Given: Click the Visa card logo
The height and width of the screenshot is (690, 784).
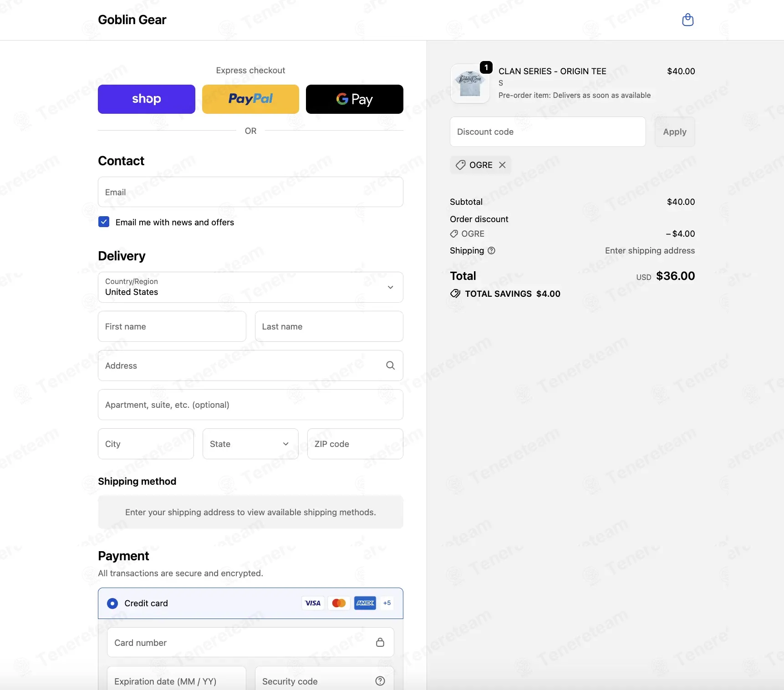Looking at the screenshot, I should (313, 603).
